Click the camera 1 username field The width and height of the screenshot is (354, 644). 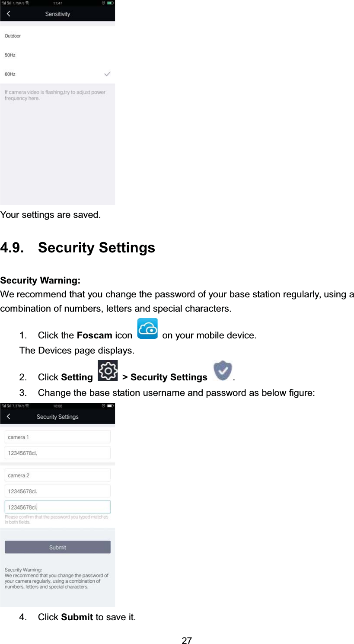click(x=57, y=437)
